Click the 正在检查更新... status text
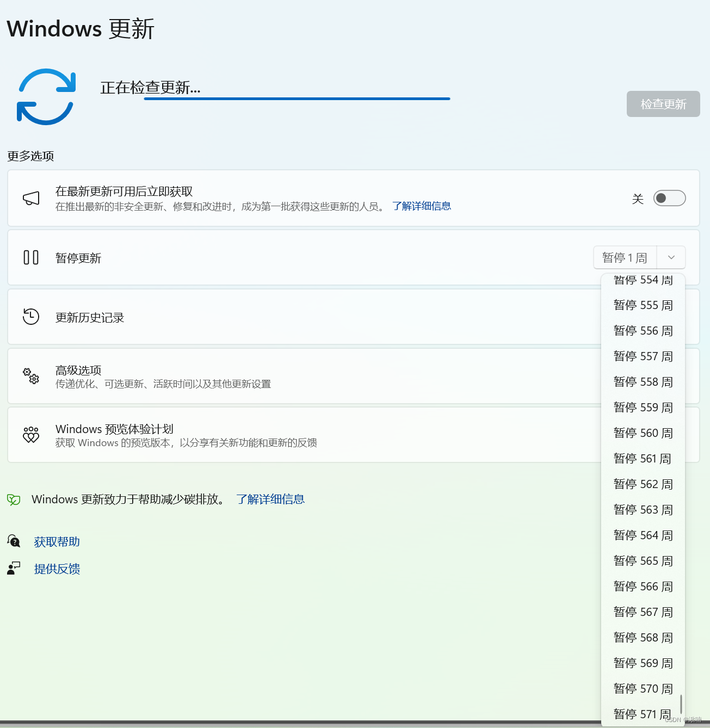The image size is (710, 728). tap(150, 87)
